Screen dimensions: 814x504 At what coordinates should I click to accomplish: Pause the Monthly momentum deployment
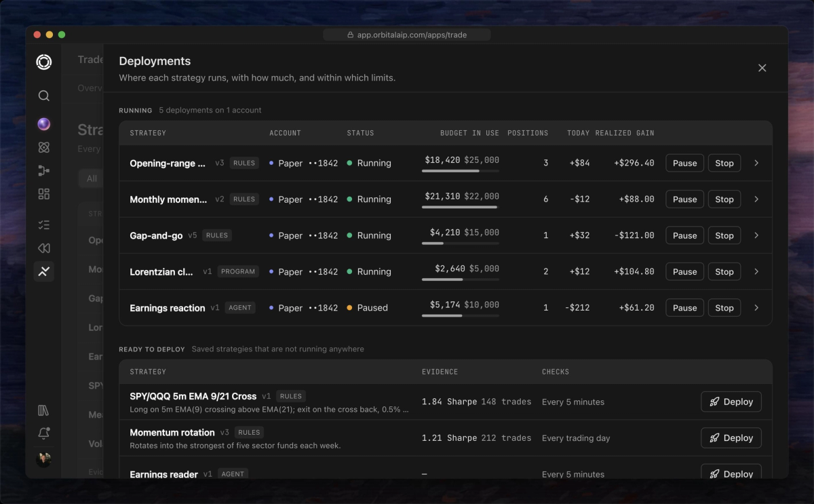click(x=684, y=199)
